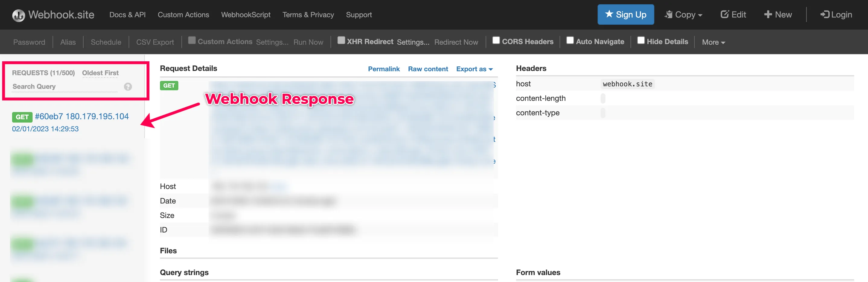Click the Sign Up star button
The width and height of the screenshot is (868, 282).
tap(625, 14)
